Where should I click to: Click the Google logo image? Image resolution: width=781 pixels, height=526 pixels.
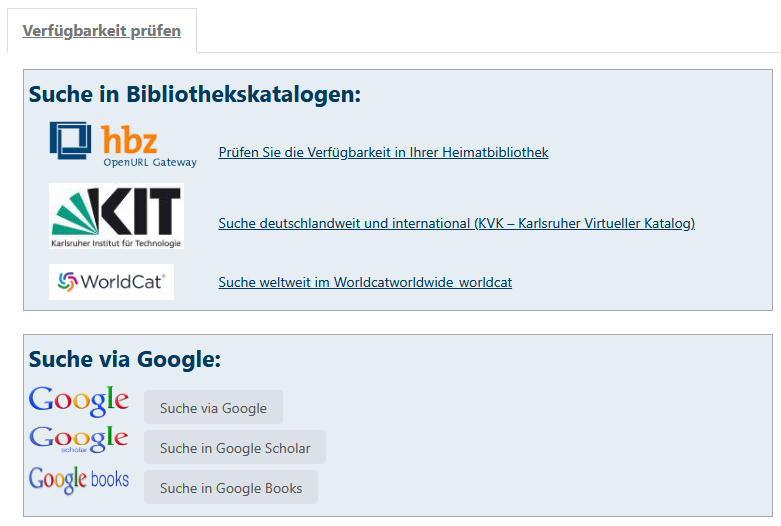[79, 401]
